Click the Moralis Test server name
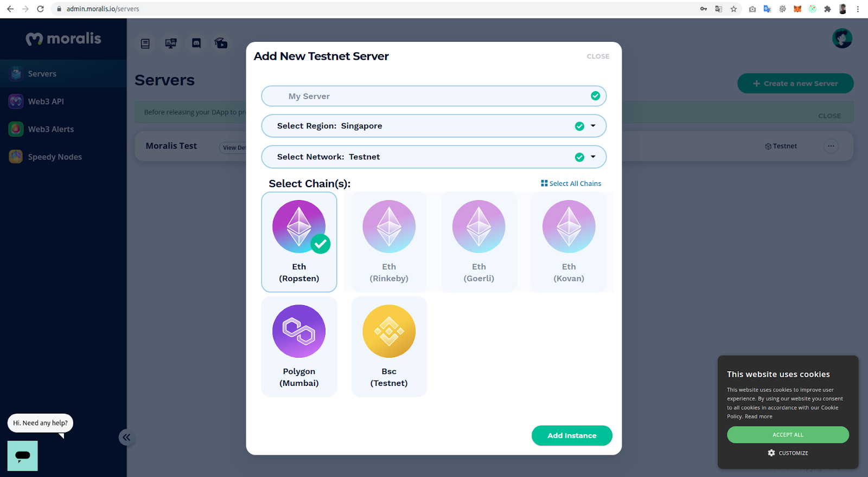The height and width of the screenshot is (477, 868). (x=171, y=146)
